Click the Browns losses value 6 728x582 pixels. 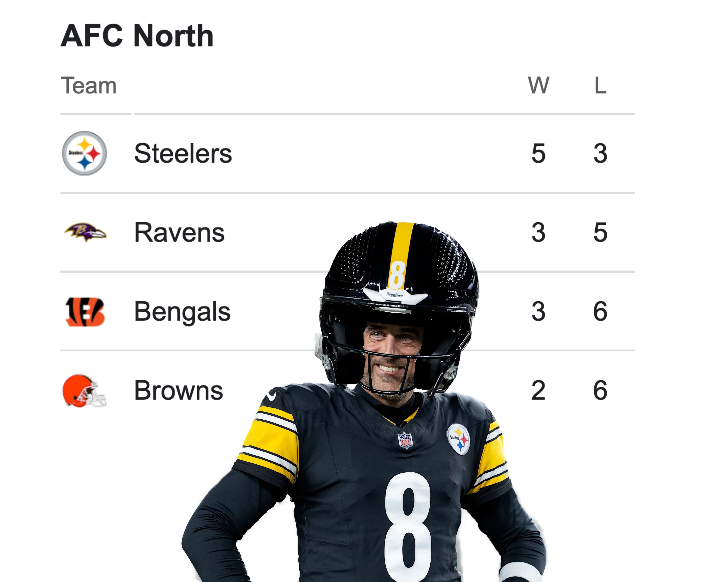[x=600, y=391]
